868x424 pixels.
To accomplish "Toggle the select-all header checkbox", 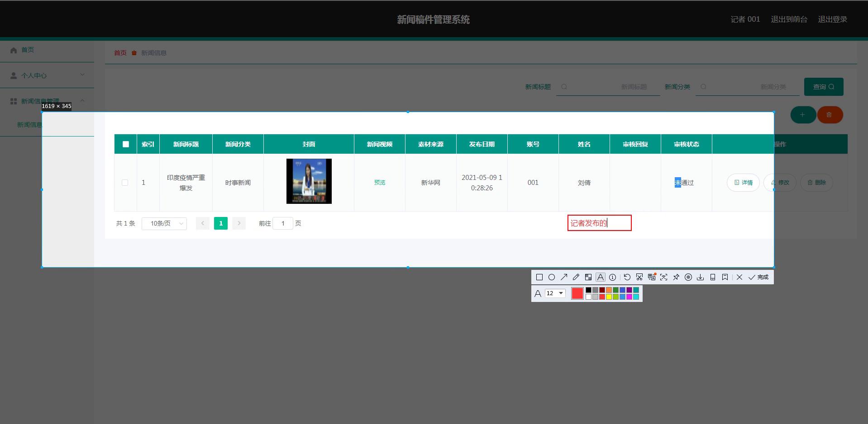I will [126, 144].
